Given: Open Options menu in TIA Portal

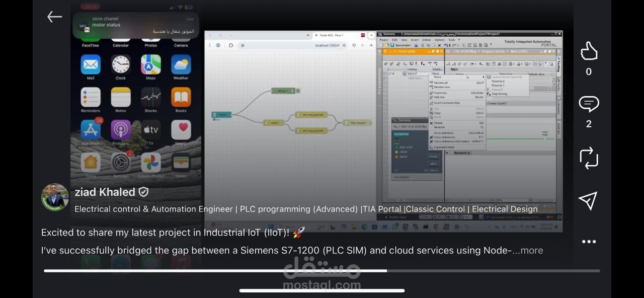Looking at the screenshot, I should 440,40.
